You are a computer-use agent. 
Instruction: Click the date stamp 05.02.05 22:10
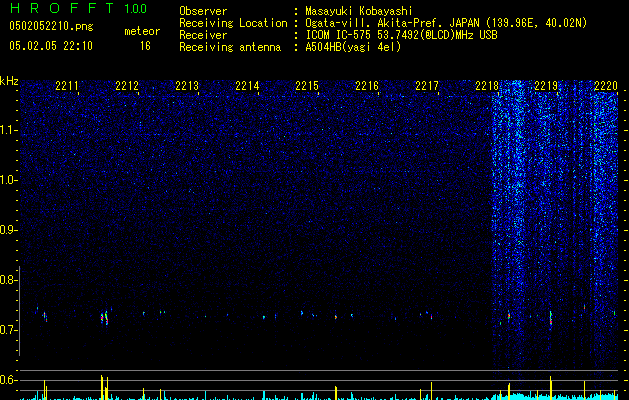tap(51, 46)
